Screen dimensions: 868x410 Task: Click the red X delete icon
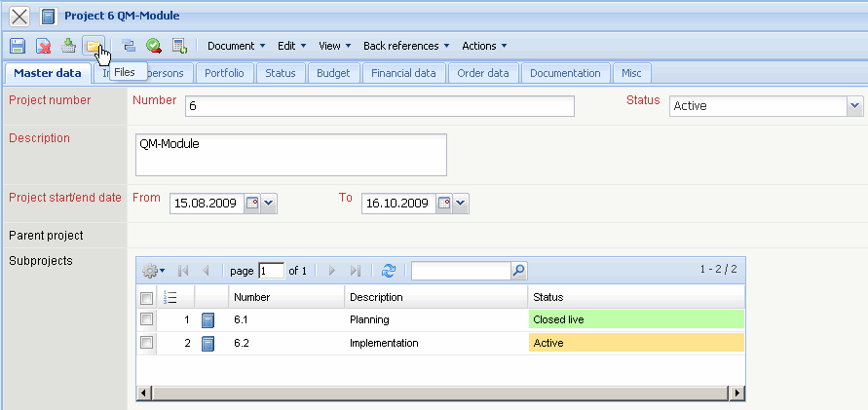(43, 46)
